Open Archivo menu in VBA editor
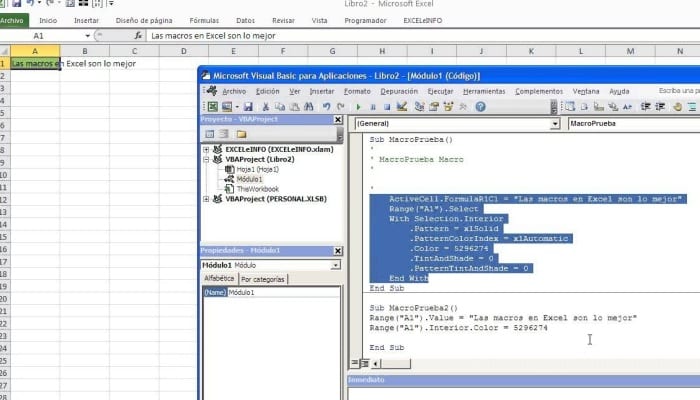 coord(234,91)
